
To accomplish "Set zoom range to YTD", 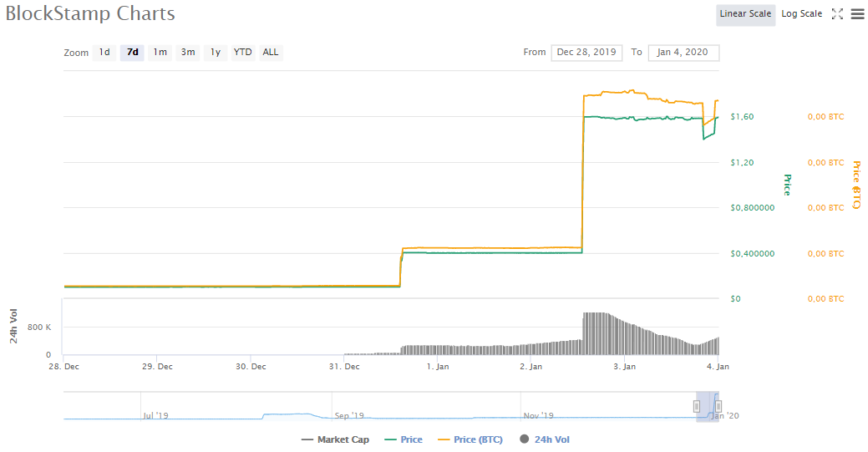I will (242, 52).
